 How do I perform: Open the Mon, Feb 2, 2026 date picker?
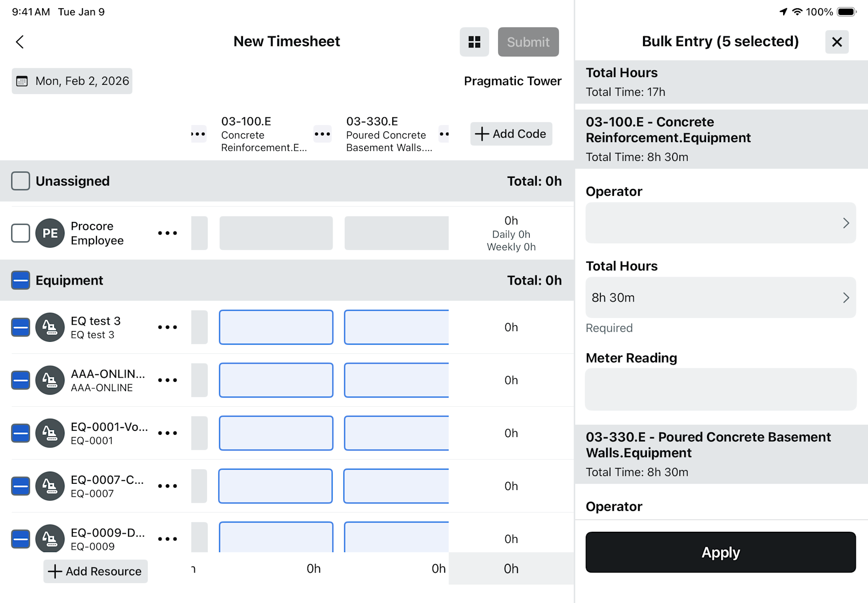tap(72, 81)
